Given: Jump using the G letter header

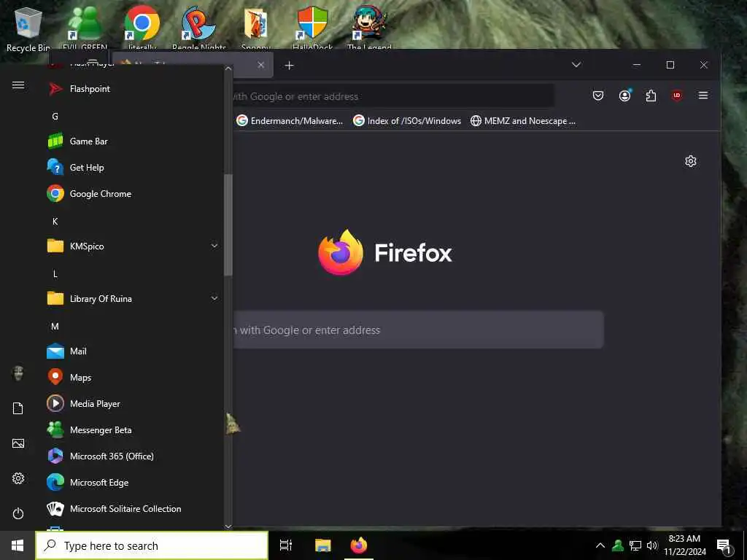Looking at the screenshot, I should coord(55,116).
